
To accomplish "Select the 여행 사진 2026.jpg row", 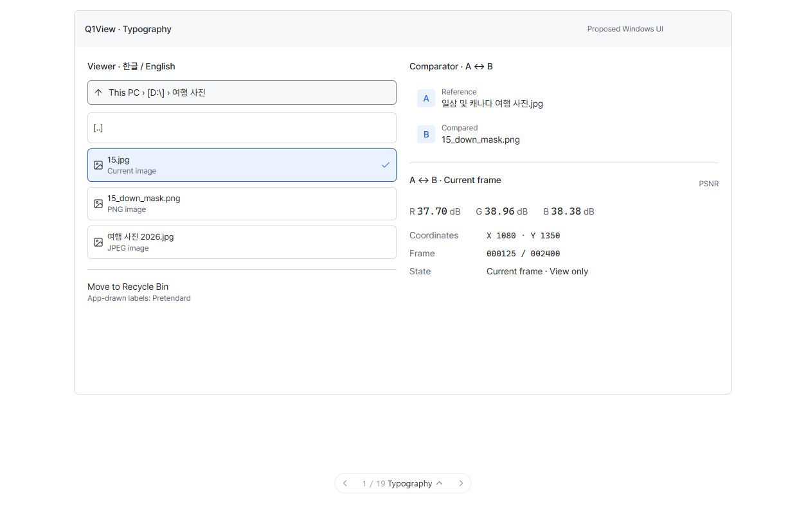I will coord(242,242).
